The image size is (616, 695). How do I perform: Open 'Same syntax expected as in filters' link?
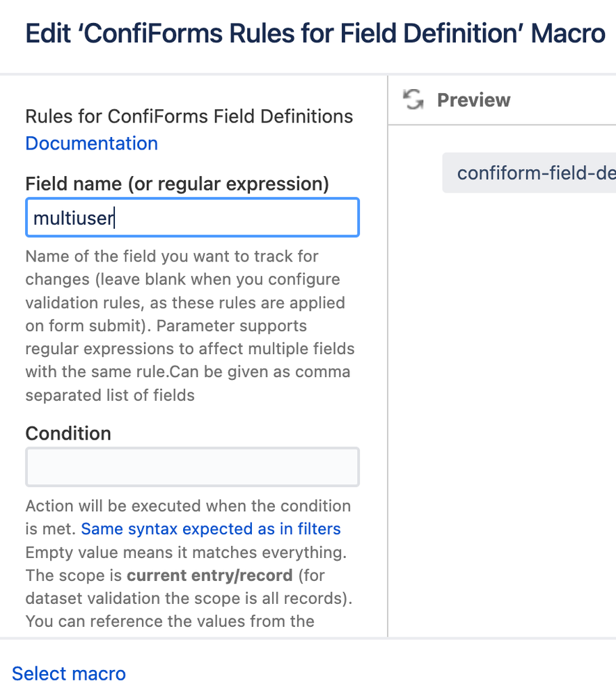[211, 529]
